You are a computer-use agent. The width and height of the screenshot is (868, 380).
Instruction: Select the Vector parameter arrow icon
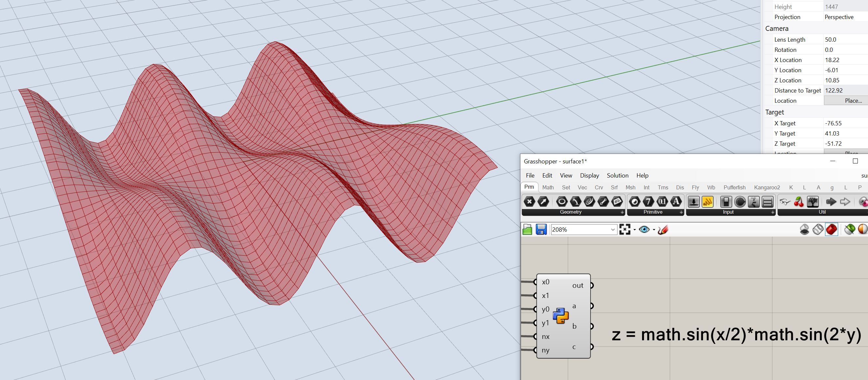point(543,201)
